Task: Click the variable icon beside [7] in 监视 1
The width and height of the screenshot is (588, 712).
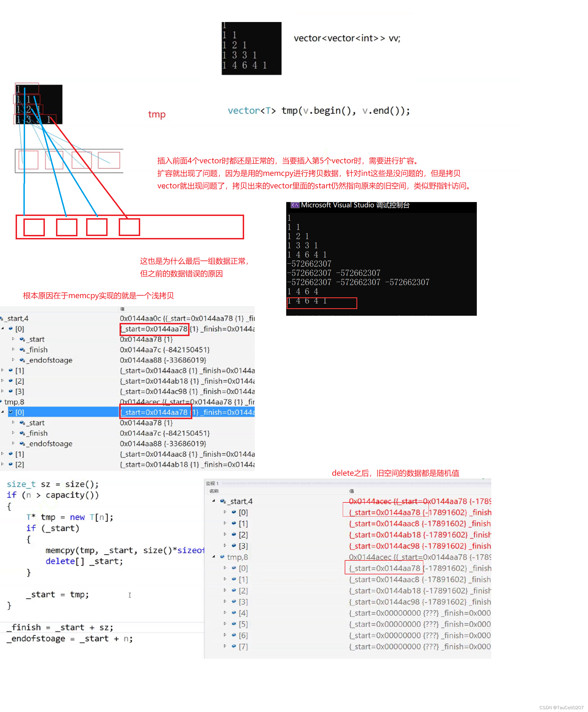Action: pos(234,646)
